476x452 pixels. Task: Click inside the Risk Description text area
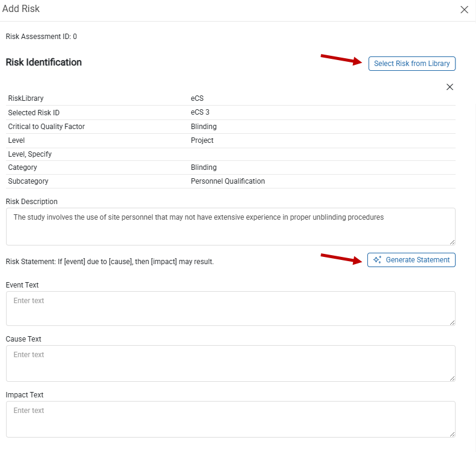pyautogui.click(x=230, y=226)
